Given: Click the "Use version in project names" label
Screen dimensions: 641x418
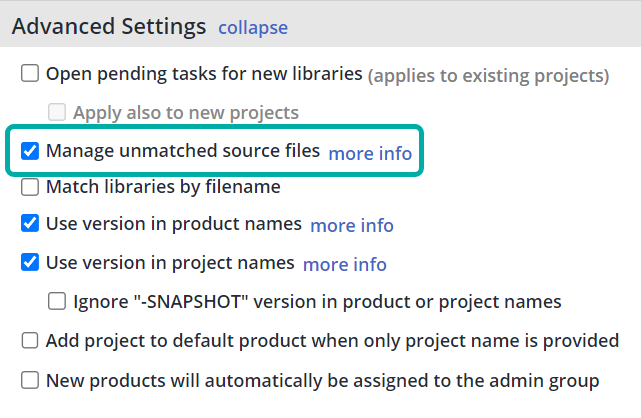Looking at the screenshot, I should pyautogui.click(x=170, y=263).
